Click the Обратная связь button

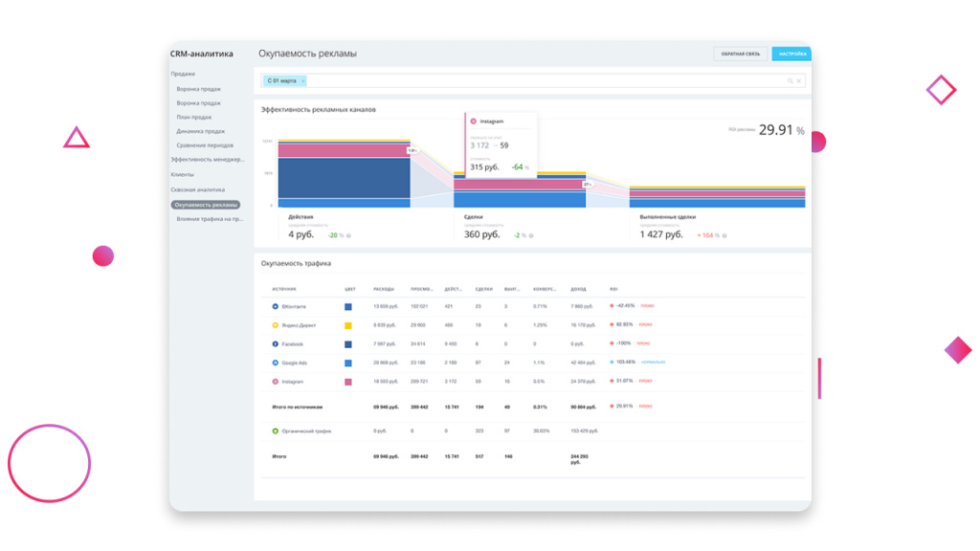741,54
